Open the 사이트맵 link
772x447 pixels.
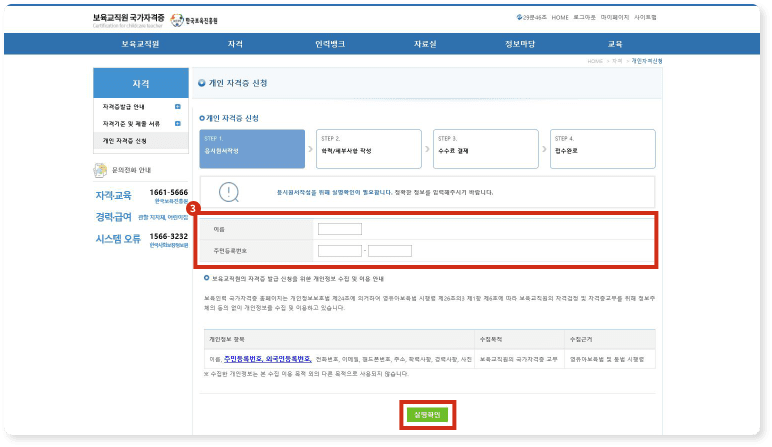point(645,17)
